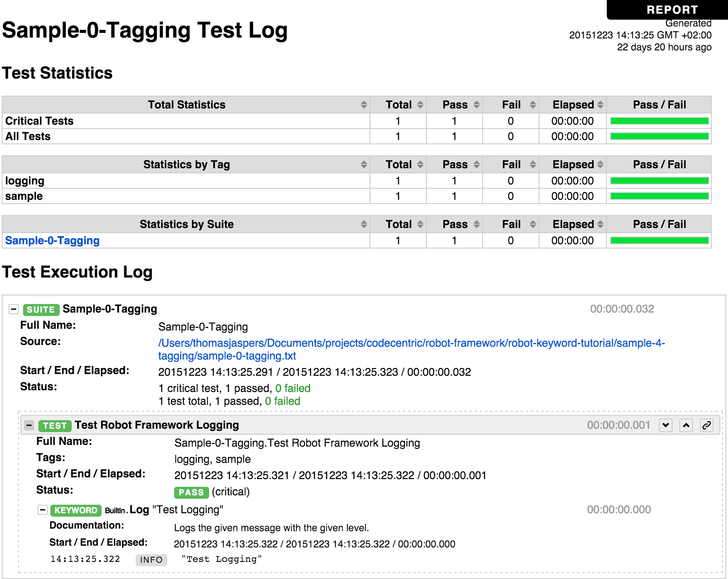Sort Statistics by Tag by the Pass column

pyautogui.click(x=454, y=164)
